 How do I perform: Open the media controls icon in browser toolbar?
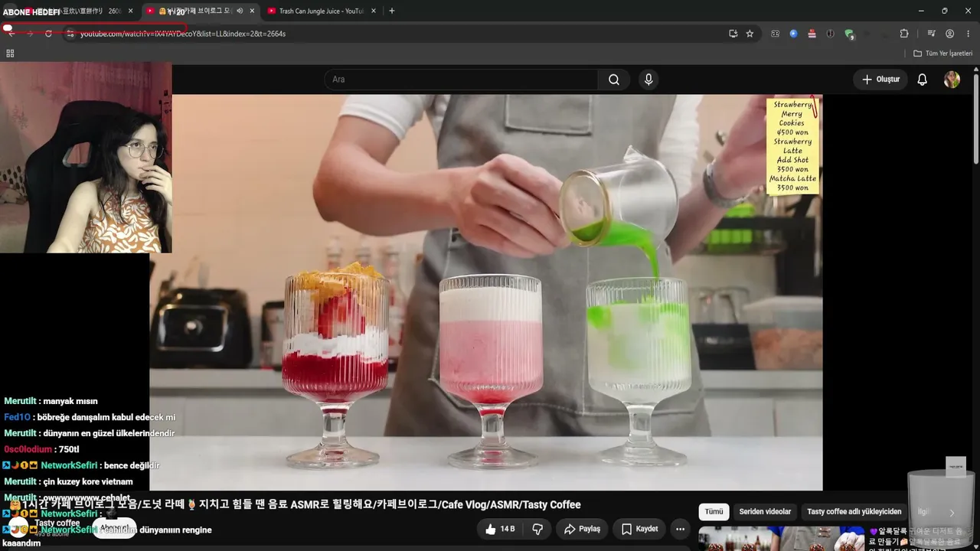point(931,34)
